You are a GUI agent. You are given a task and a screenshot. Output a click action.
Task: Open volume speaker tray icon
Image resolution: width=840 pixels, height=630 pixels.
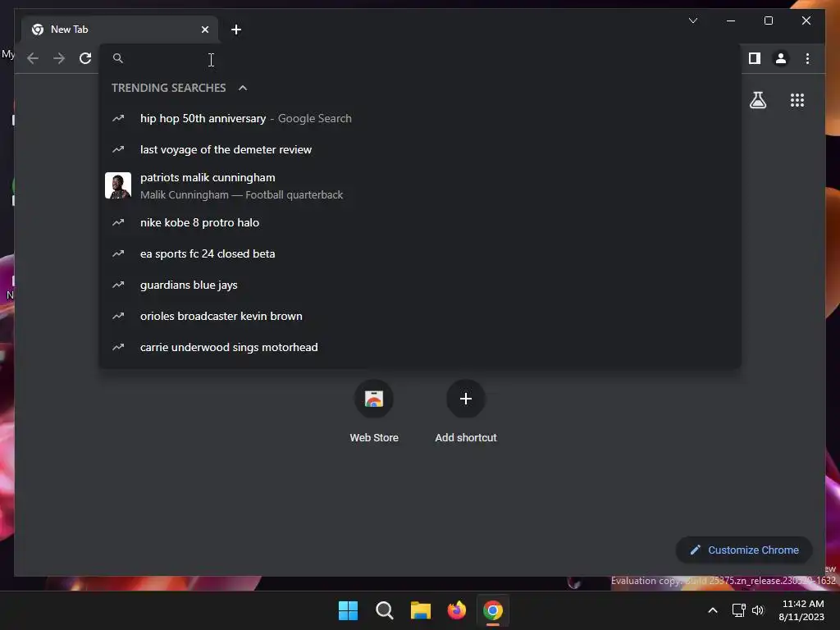[757, 610]
